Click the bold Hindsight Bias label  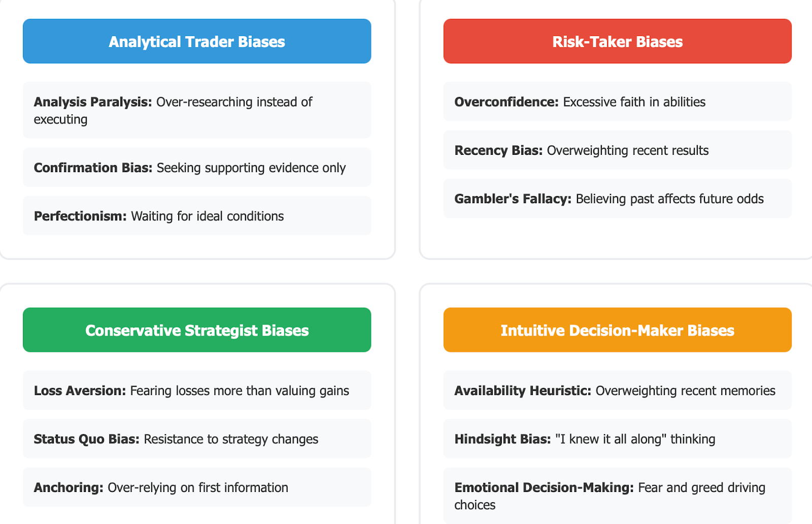pos(502,439)
